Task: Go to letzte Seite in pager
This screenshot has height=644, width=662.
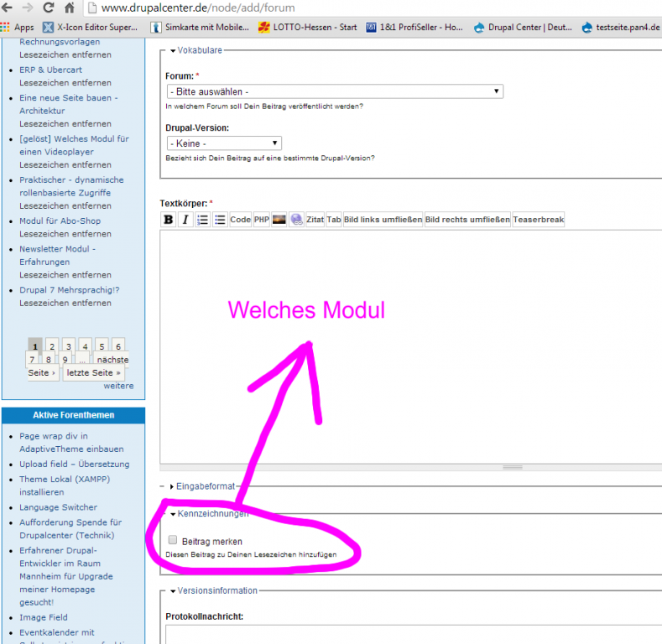Action: click(x=94, y=373)
